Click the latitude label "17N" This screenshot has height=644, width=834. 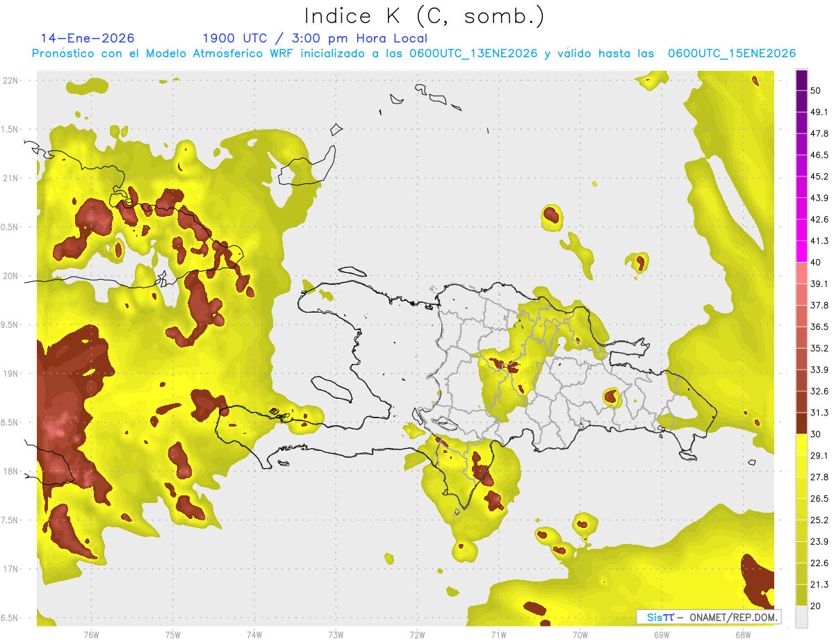(10, 570)
